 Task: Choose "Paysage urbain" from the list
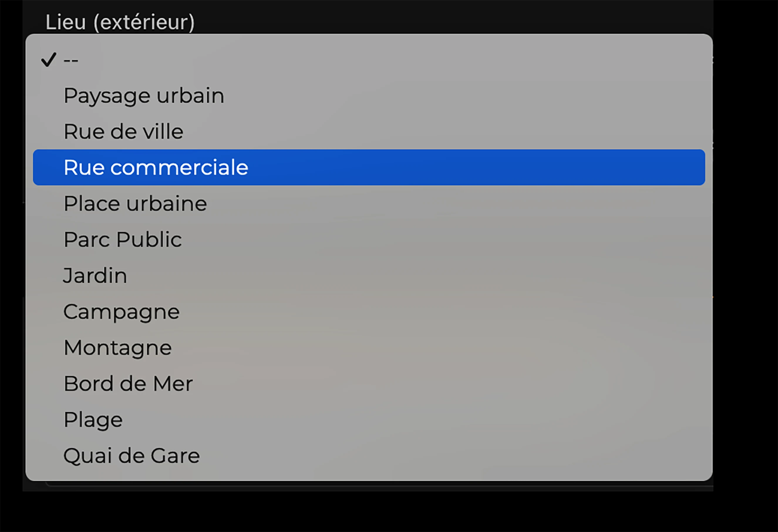(x=144, y=96)
